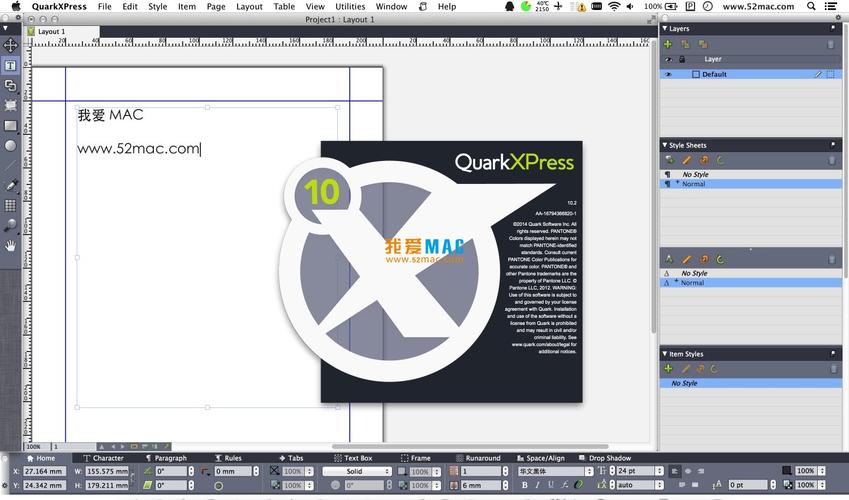Switch to Drop Shadow tab
The image size is (849, 500).
coord(605,458)
